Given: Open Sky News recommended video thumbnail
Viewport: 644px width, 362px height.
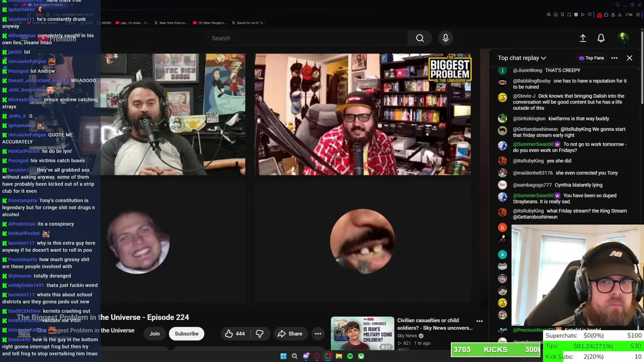Looking at the screenshot, I should point(362,333).
